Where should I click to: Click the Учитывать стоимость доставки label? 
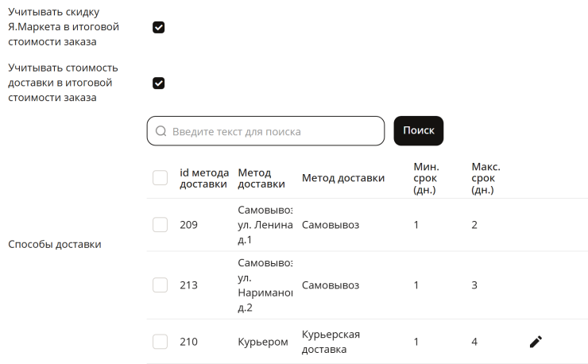[x=63, y=83]
